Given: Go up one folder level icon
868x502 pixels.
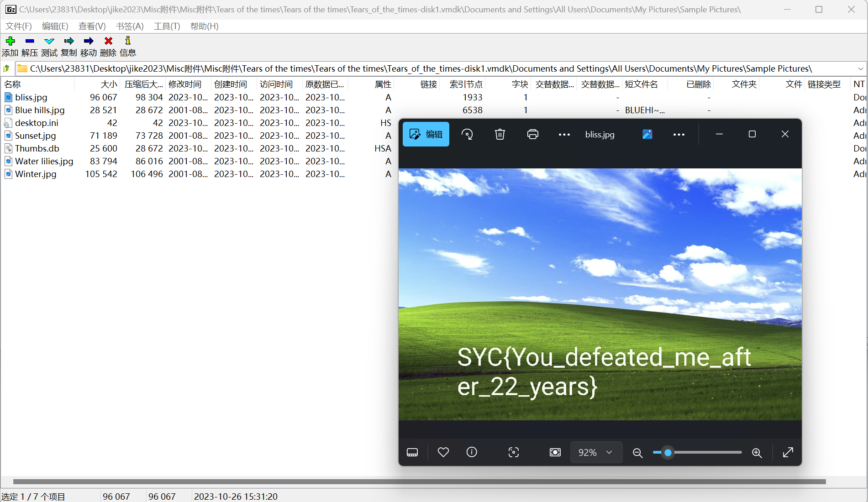Looking at the screenshot, I should tap(7, 68).
